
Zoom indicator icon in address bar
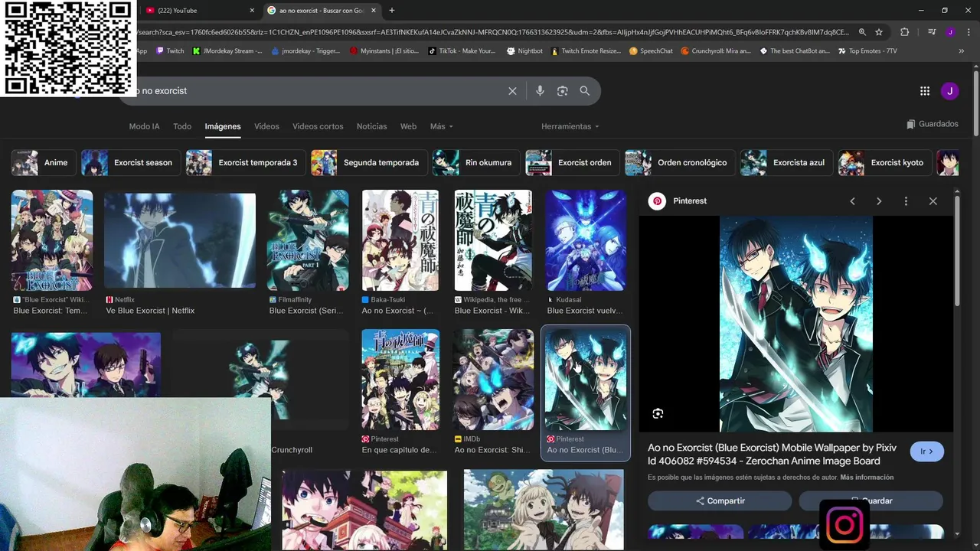862,32
